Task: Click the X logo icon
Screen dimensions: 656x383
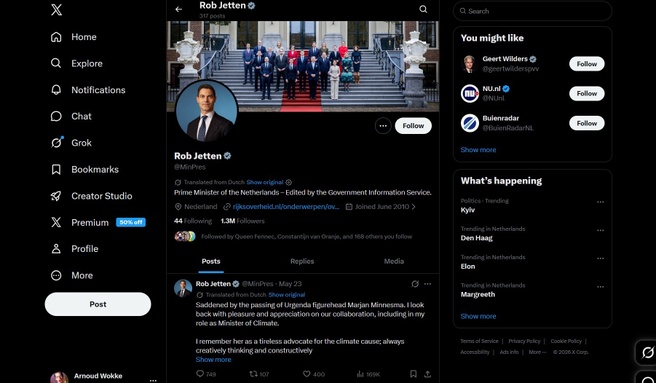Action: coord(56,9)
